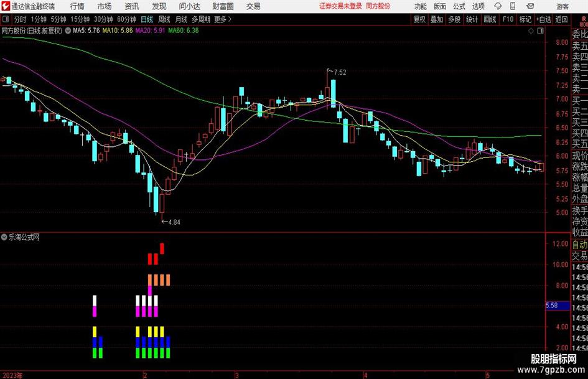
Task: Open the 多周期 multi-period view
Action: [201, 19]
